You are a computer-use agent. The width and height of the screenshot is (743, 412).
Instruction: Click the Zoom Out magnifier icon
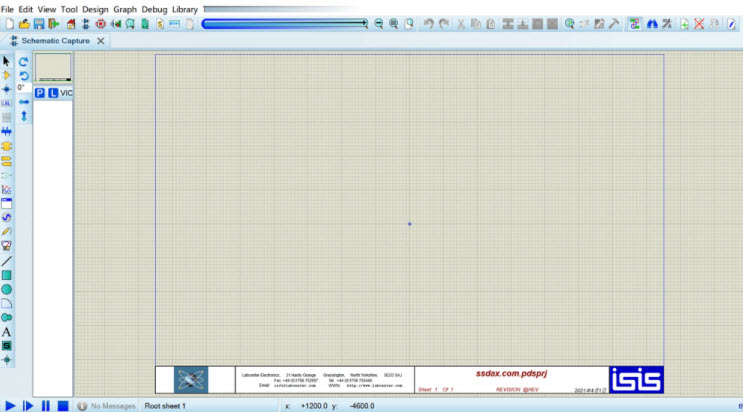(379, 23)
